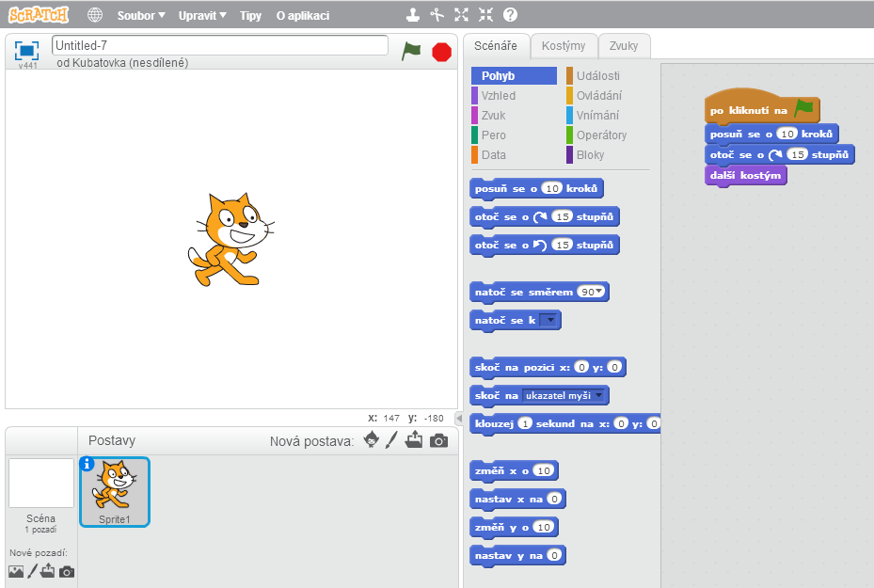Image resolution: width=874 pixels, height=588 pixels.
Task: Switch to the Scénáře tab
Action: coord(496,46)
